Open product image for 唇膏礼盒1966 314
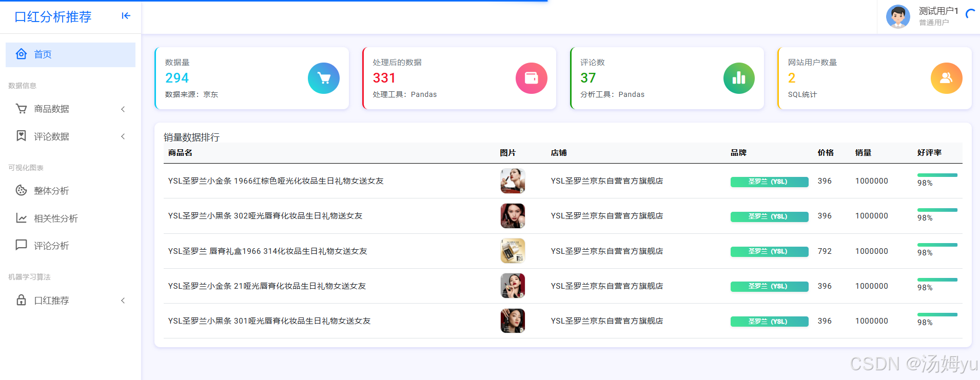 coord(513,251)
